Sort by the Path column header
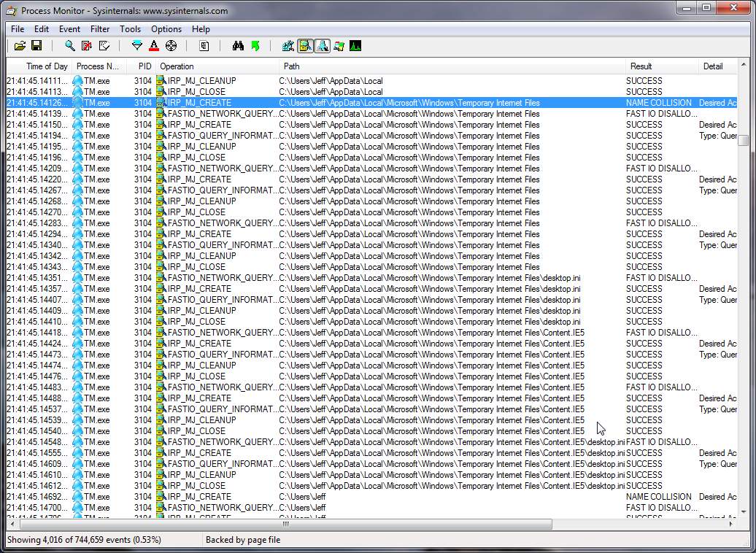Screen dimensions: 756x553 tap(452, 66)
